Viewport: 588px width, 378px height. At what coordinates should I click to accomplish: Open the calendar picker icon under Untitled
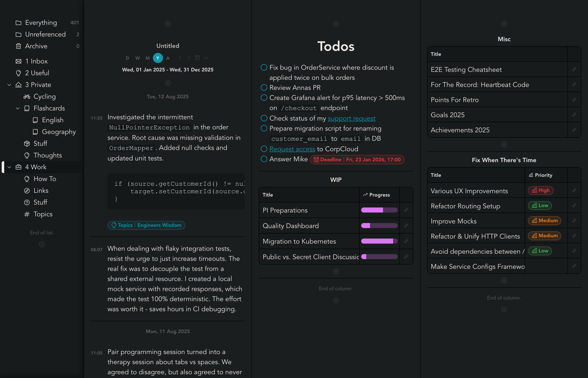point(197,58)
